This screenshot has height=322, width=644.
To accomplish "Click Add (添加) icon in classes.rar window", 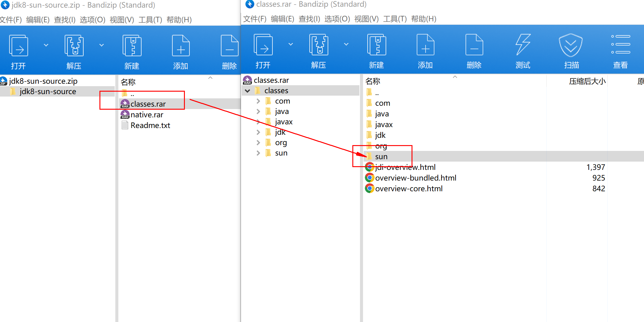I will (425, 45).
